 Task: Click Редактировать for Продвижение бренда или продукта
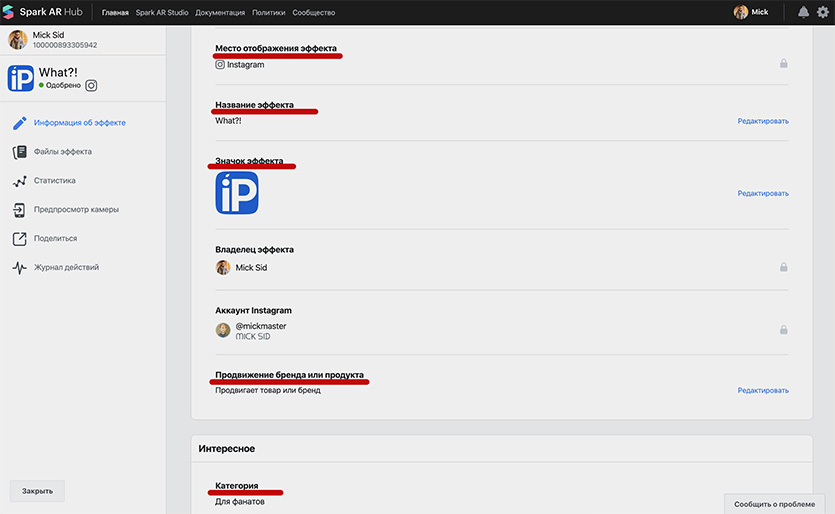click(x=763, y=390)
